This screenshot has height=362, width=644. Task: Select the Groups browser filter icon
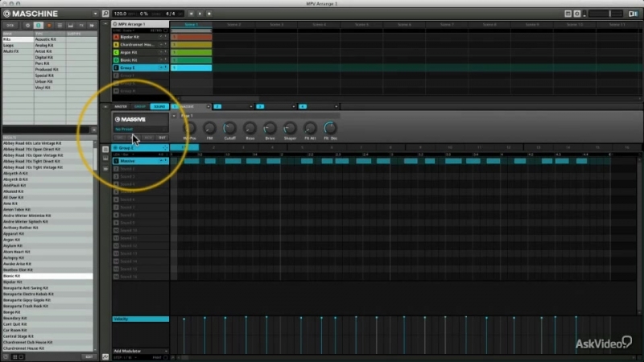pos(39,26)
